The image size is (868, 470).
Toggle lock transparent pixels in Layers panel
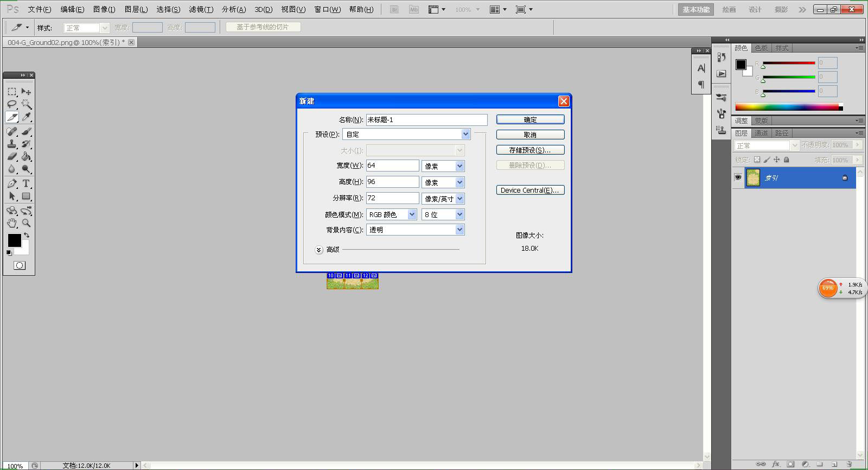(x=757, y=160)
